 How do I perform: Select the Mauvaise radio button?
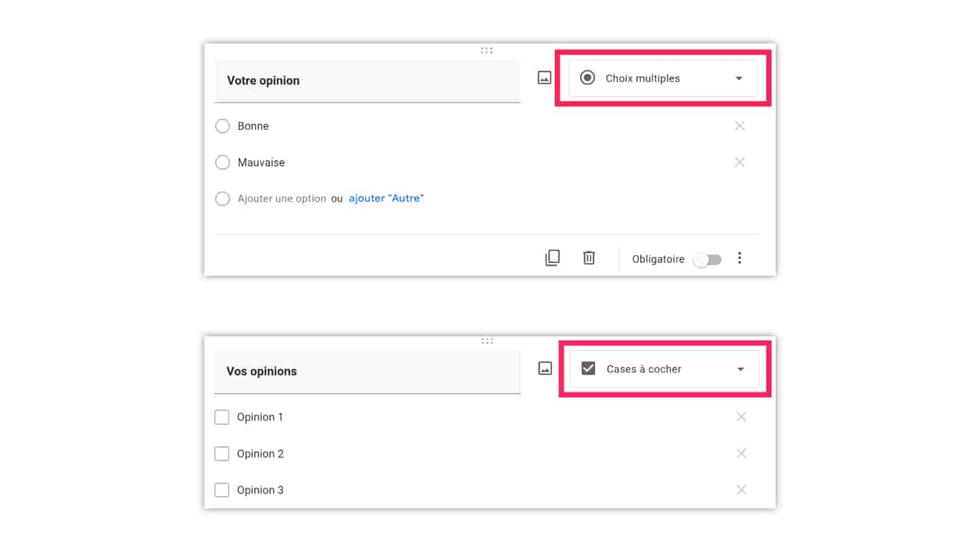click(223, 163)
